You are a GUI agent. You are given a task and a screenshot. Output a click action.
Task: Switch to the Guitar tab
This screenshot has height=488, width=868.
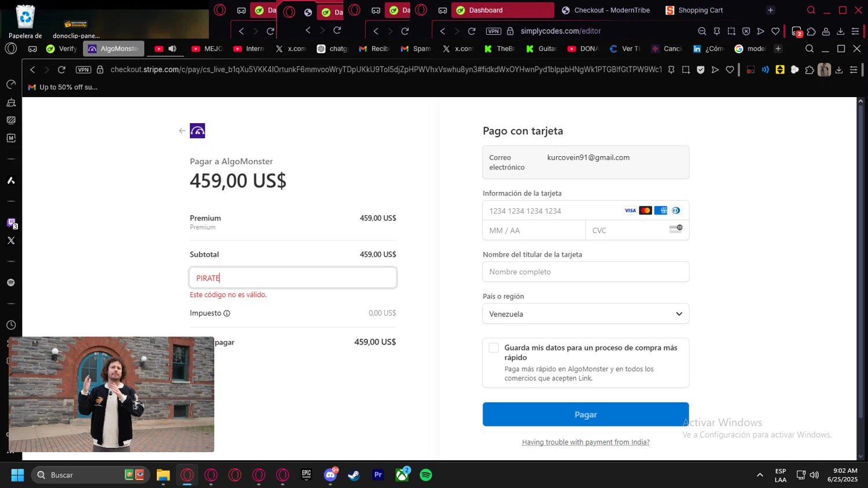(x=542, y=49)
